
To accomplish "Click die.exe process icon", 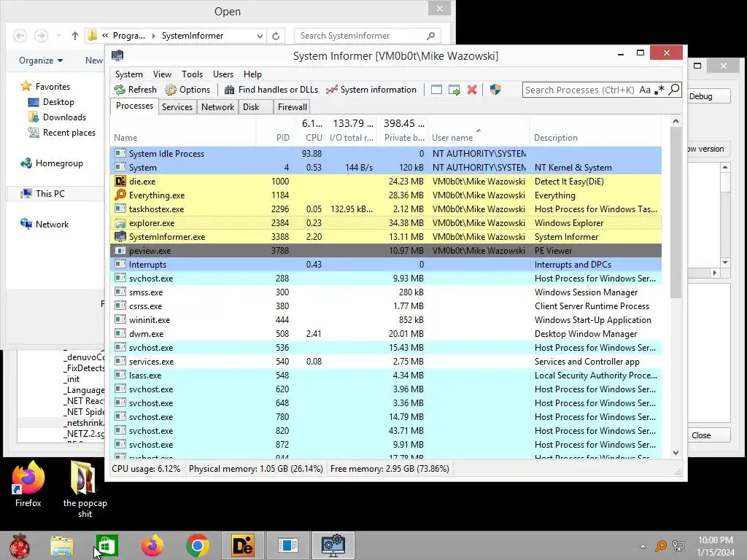I will [x=120, y=181].
